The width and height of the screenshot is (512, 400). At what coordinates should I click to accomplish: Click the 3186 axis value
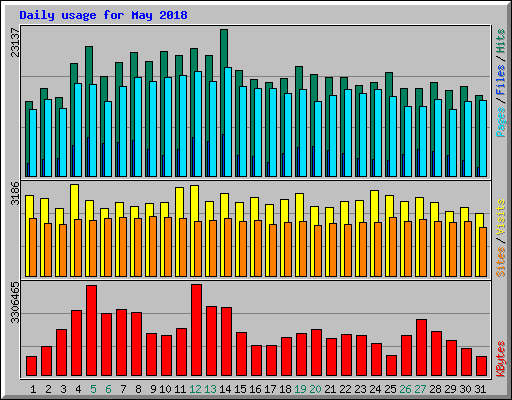pos(15,194)
